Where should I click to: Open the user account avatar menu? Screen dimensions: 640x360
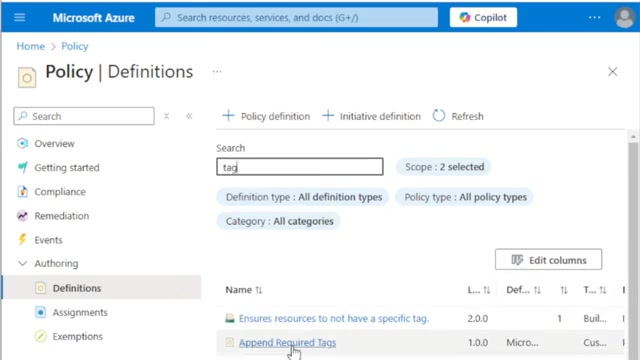coord(624,18)
